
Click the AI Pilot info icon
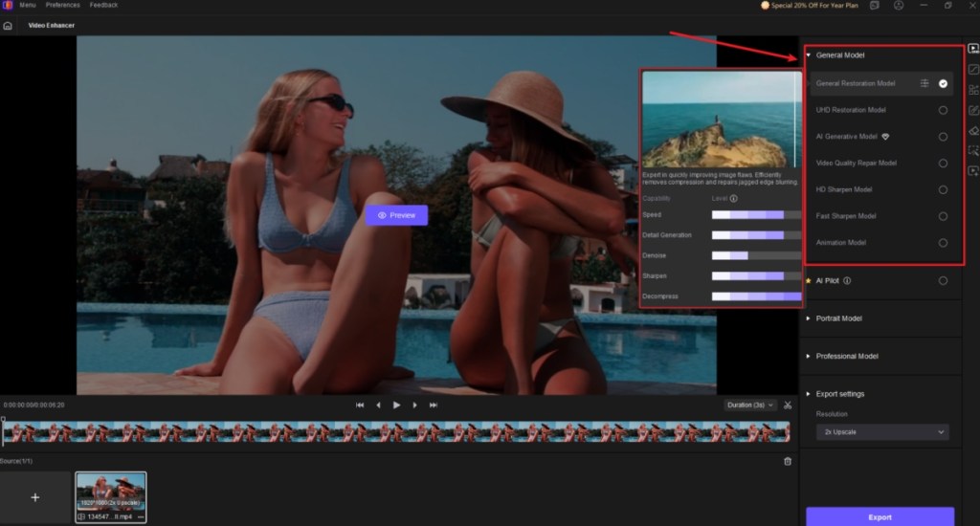point(847,281)
